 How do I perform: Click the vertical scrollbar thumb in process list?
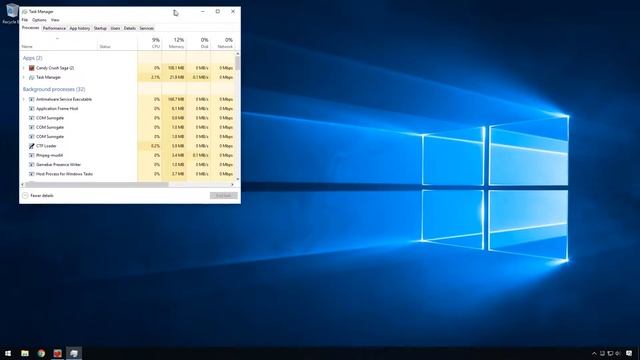(238, 63)
